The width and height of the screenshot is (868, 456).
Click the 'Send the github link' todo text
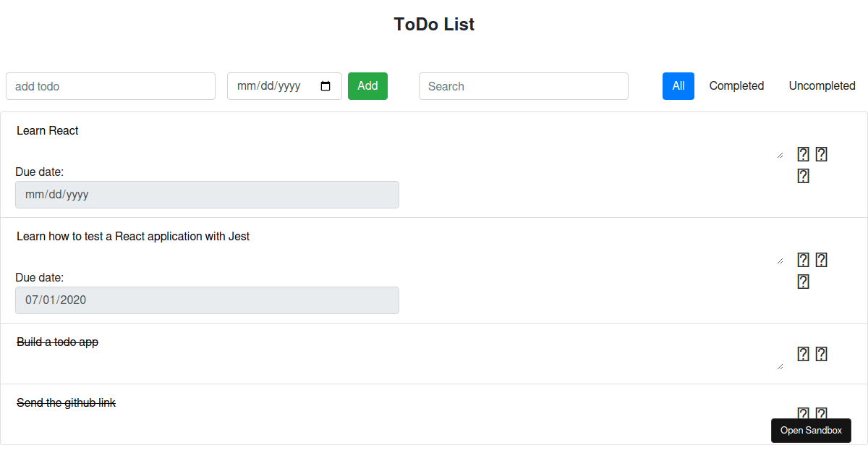[x=67, y=403]
